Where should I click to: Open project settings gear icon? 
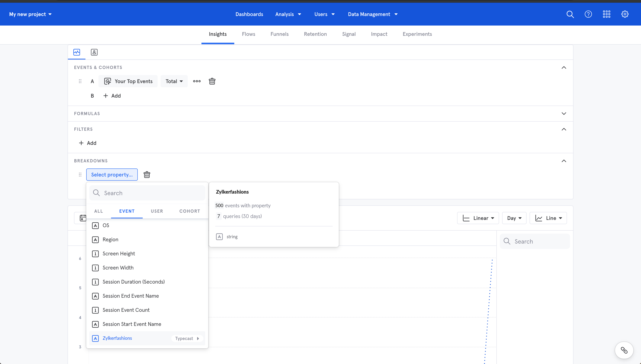[x=625, y=14]
